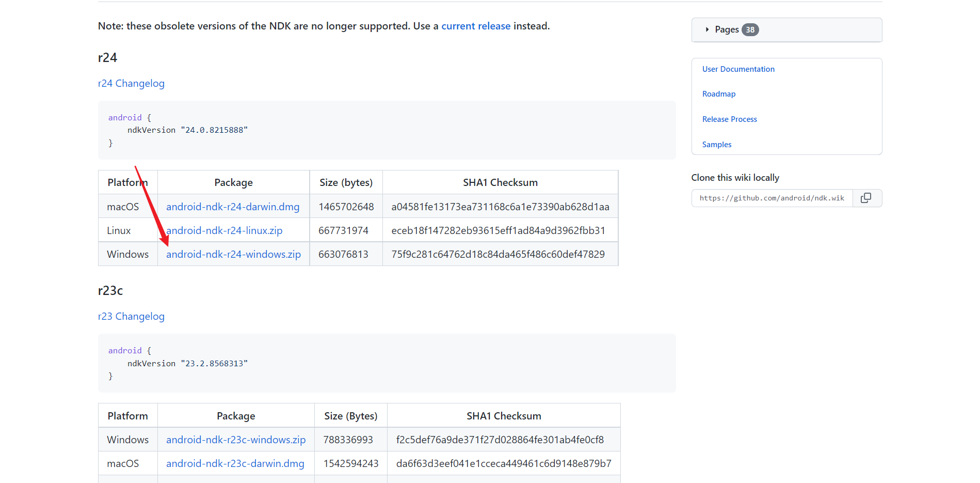Viewport: 980px width, 483px height.
Task: Download android-ndk-r23c-darwin.dmg
Action: coord(235,463)
